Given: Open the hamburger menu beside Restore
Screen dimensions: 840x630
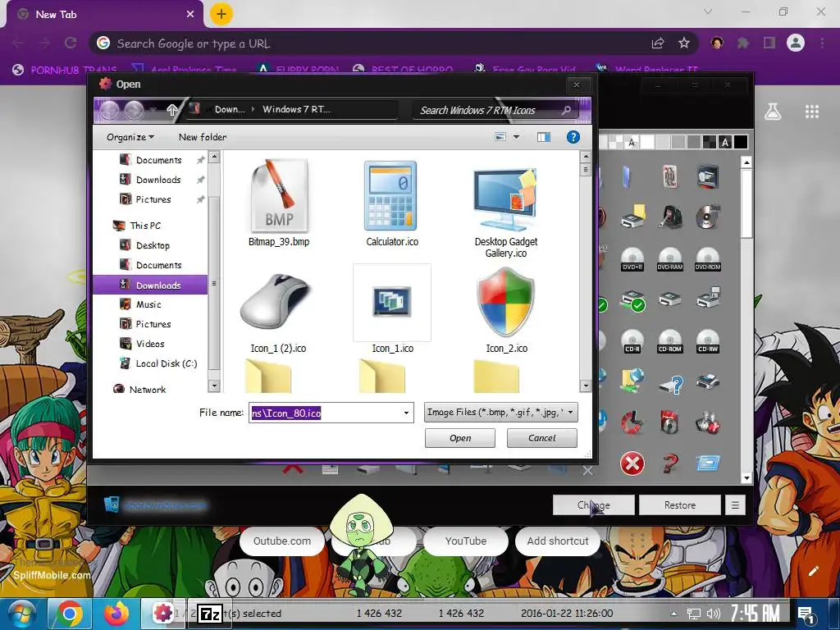Looking at the screenshot, I should click(735, 505).
